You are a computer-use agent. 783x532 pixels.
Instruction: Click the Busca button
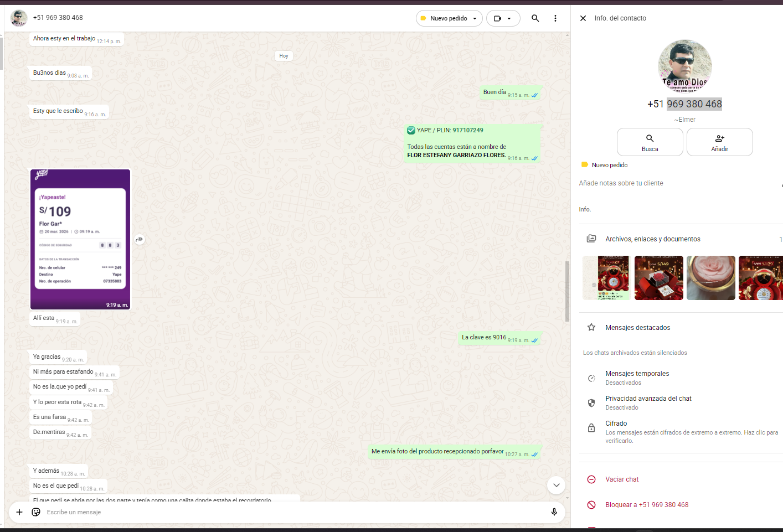pyautogui.click(x=650, y=142)
